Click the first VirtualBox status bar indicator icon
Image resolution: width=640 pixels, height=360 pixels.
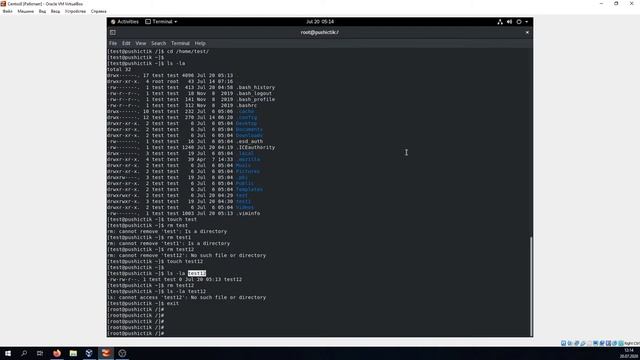point(563,343)
